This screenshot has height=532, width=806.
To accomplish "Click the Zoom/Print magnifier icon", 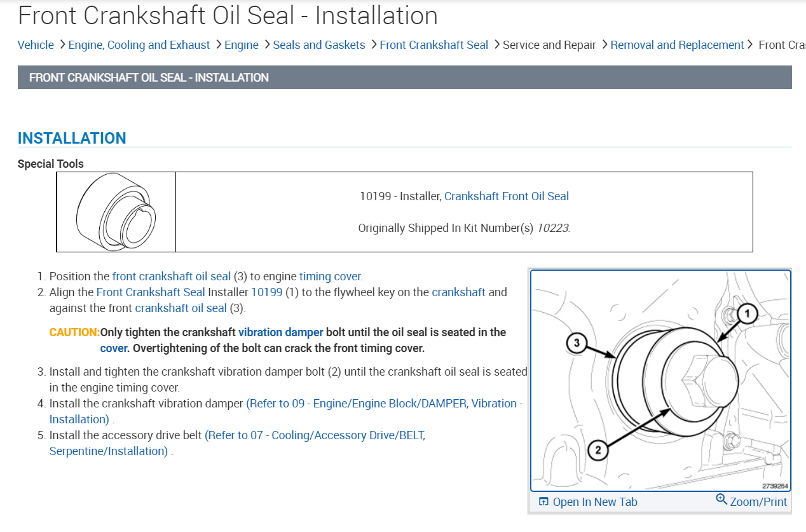I will (x=721, y=500).
